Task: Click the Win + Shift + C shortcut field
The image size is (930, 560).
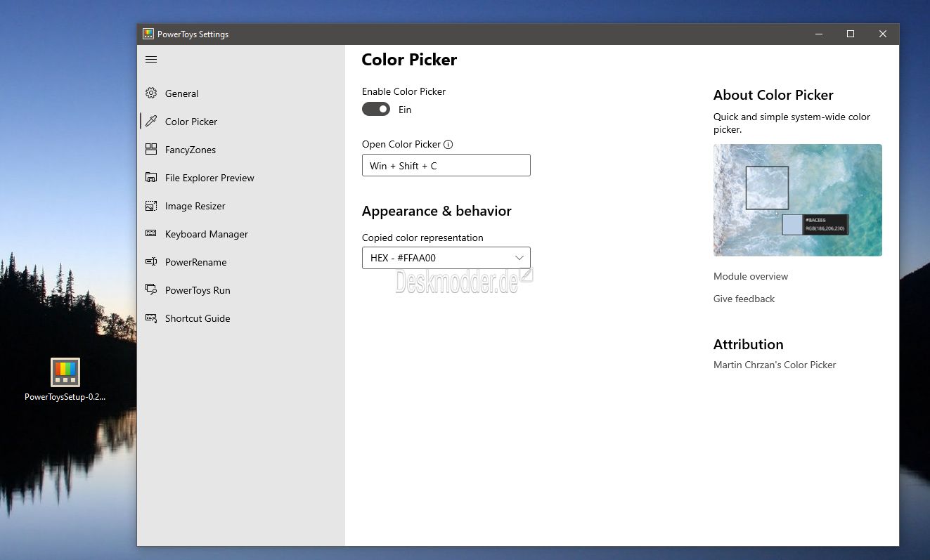Action: tap(446, 165)
